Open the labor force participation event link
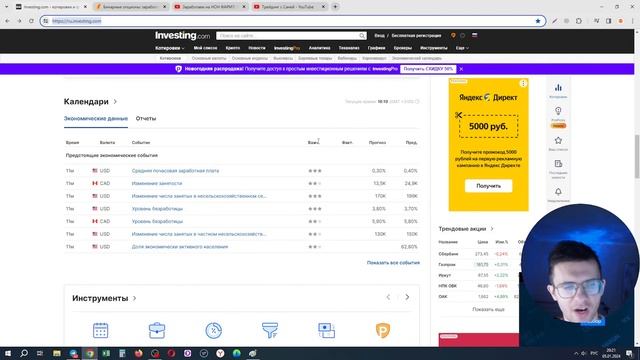This screenshot has width=640, height=360. click(180, 247)
